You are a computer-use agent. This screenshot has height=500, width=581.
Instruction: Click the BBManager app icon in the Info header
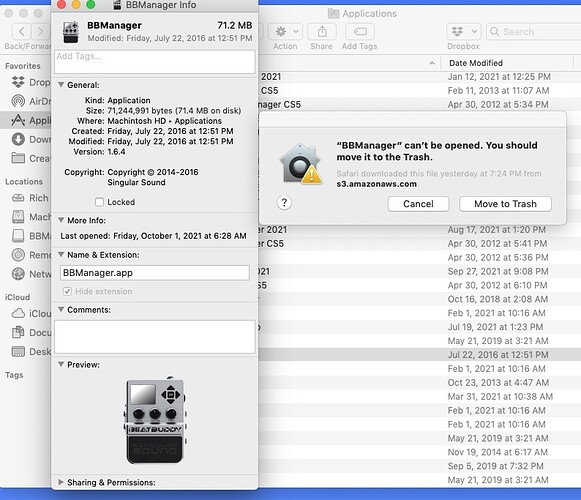pyautogui.click(x=71, y=32)
